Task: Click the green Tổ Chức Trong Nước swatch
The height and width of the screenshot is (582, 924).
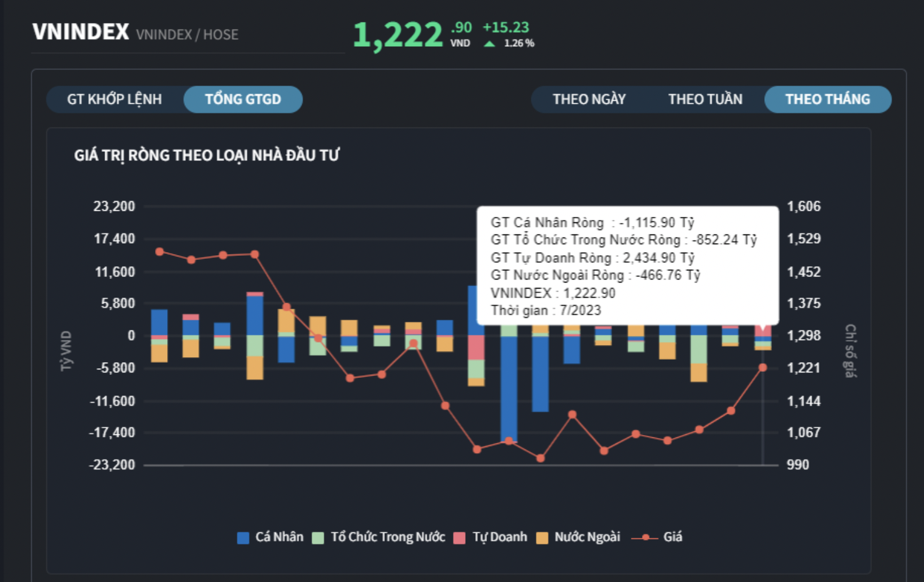Action: click(318, 538)
